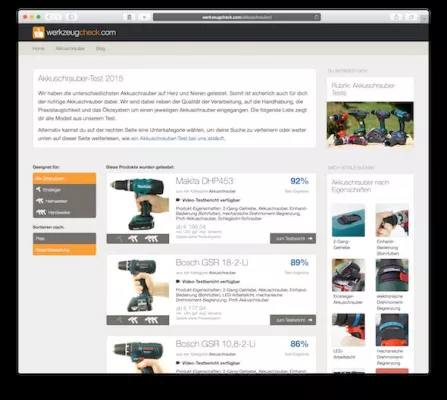The image size is (447, 400).
Task: Filter products for Einsteiger
Action: (x=64, y=190)
